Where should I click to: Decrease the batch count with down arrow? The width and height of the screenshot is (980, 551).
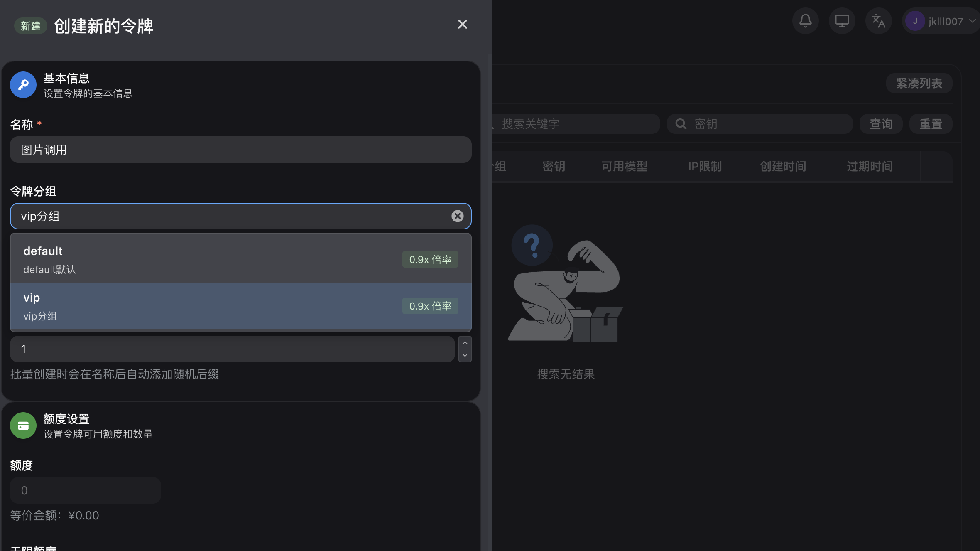tap(465, 355)
